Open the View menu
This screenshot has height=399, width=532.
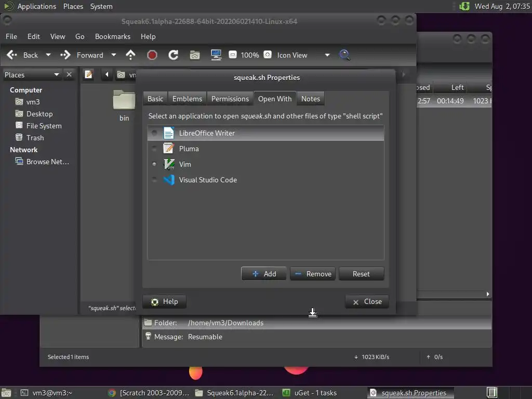(58, 36)
